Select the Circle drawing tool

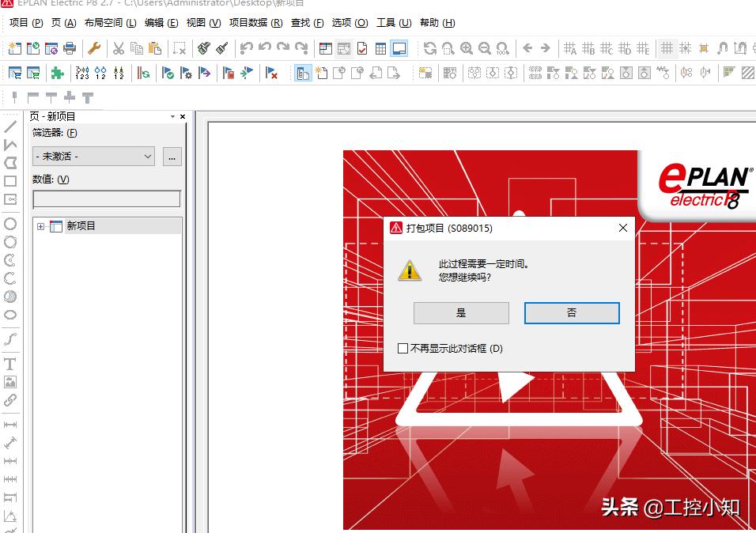(10, 225)
